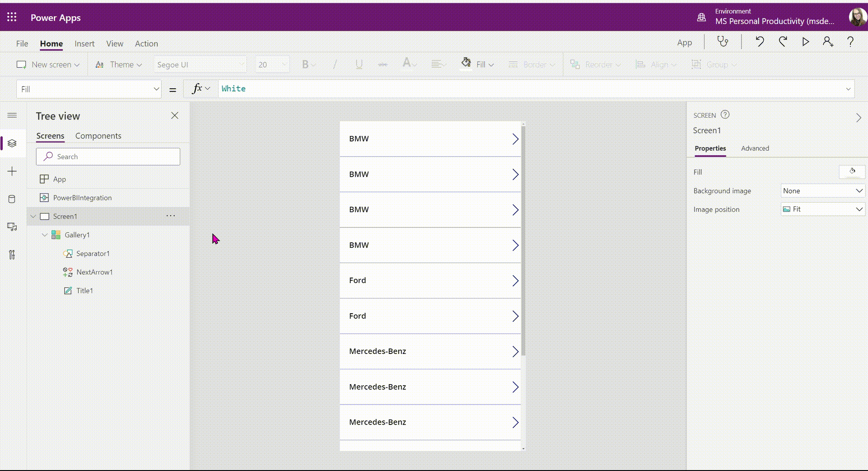Click the screen help info icon
The width and height of the screenshot is (868, 471).
click(725, 114)
